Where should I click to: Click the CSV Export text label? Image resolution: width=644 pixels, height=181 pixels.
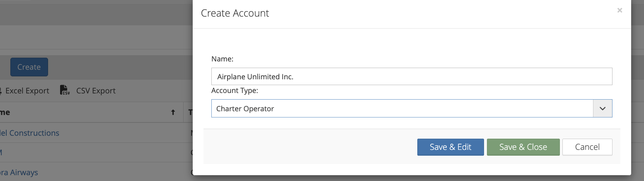(96, 90)
